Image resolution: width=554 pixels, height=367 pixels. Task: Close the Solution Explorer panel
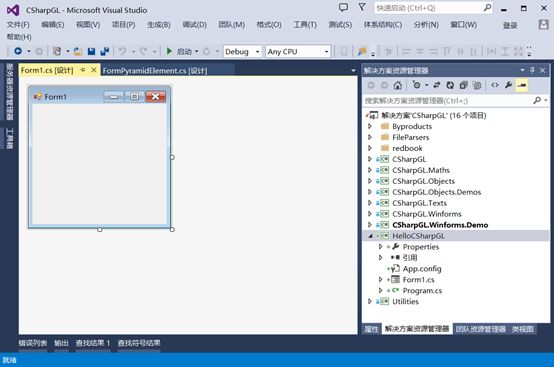[543, 70]
